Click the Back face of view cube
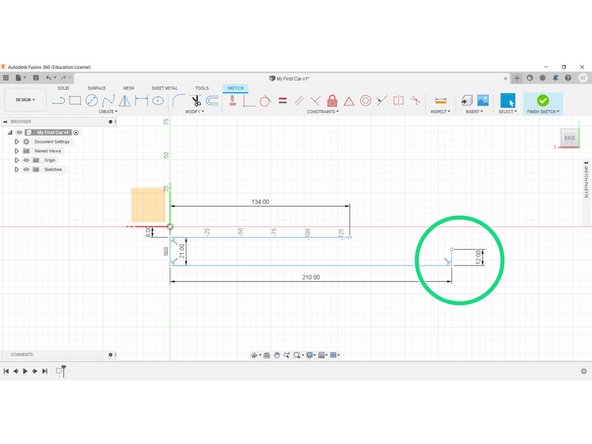 (569, 138)
